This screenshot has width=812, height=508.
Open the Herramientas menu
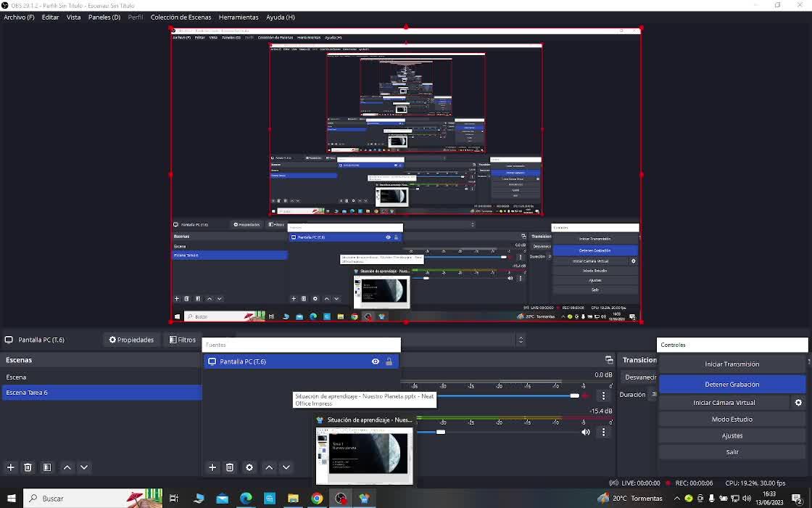238,17
